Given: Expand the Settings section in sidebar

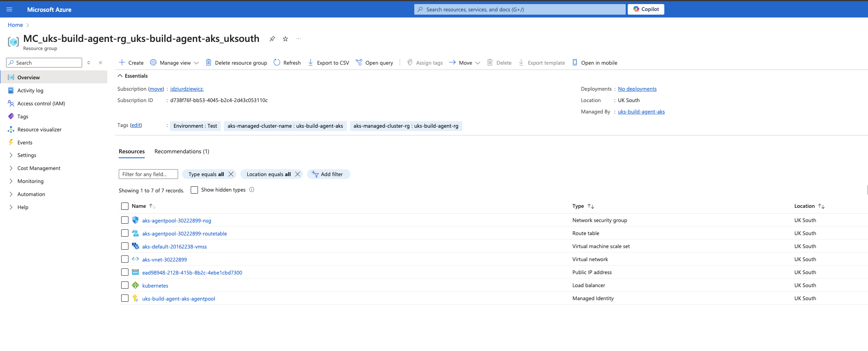Looking at the screenshot, I should tap(11, 155).
